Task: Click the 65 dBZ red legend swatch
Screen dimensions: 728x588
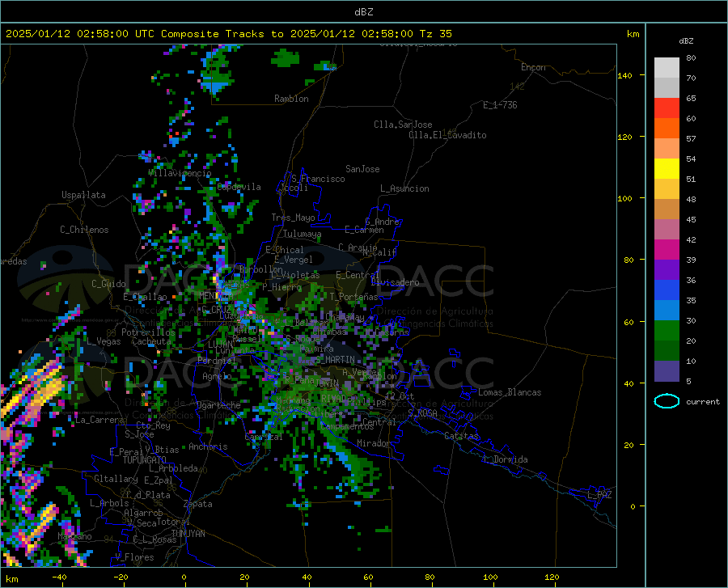Action: [x=667, y=108]
